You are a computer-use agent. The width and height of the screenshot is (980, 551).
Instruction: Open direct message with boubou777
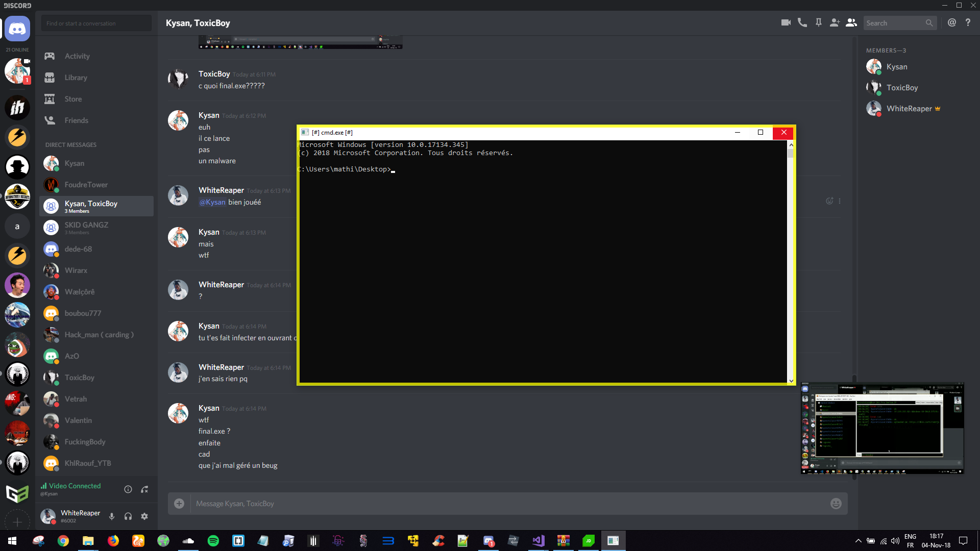96,313
